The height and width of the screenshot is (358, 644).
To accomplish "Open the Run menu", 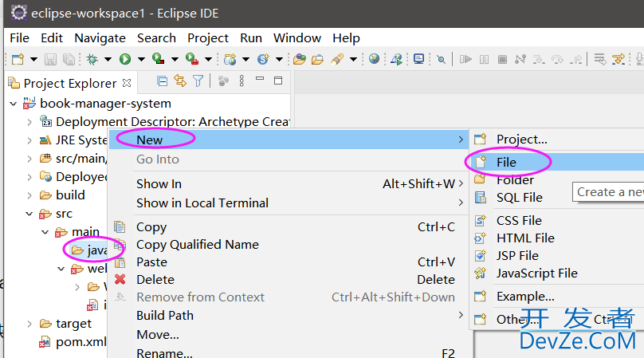I will pyautogui.click(x=251, y=37).
